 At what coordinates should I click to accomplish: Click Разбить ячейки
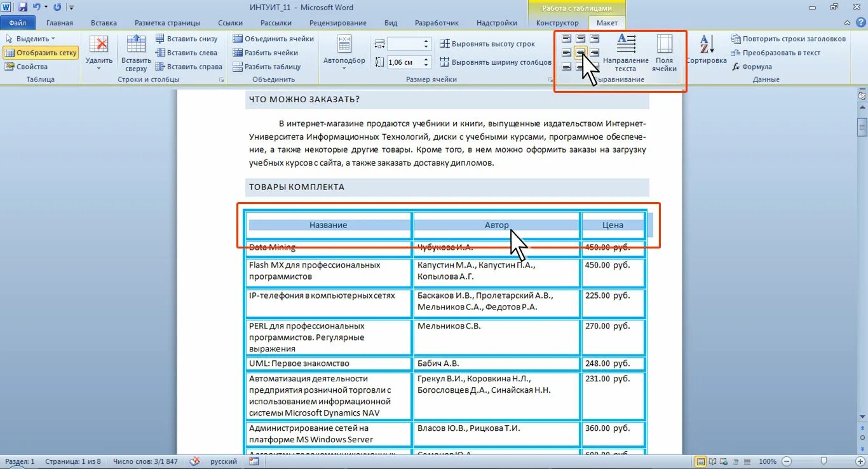click(x=266, y=53)
